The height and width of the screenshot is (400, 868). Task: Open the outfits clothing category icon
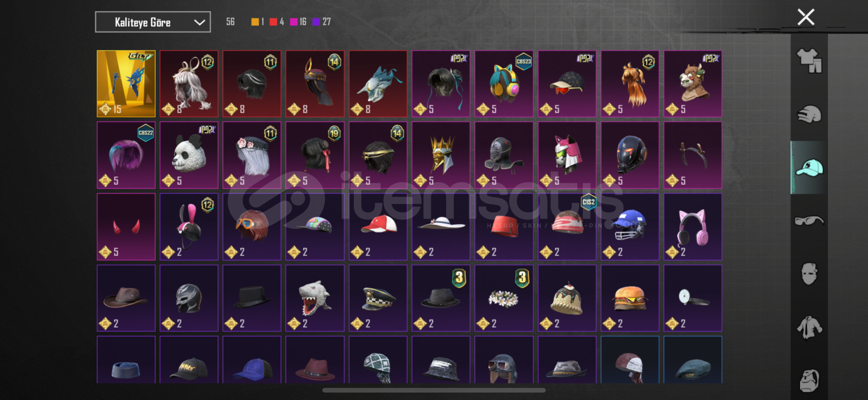click(x=809, y=60)
